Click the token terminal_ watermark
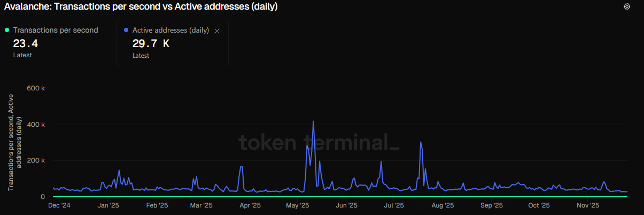 point(319,143)
